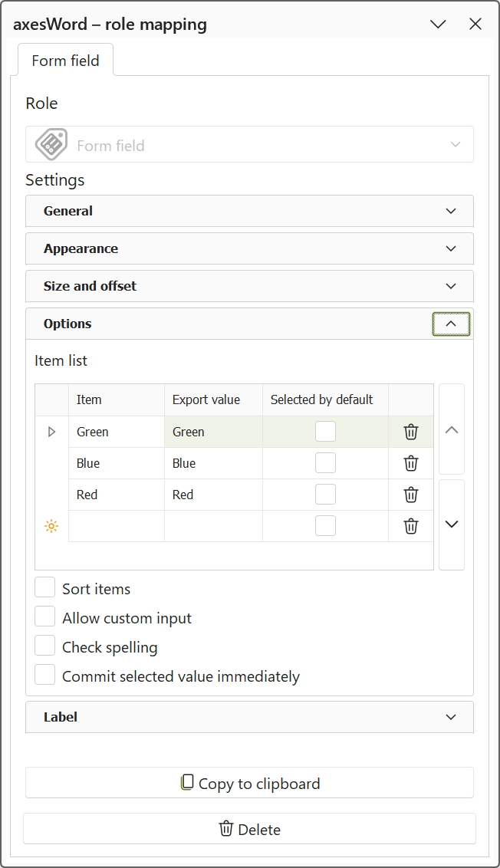Enable Check spelling checkbox
This screenshot has height=868, width=500.
click(44, 646)
